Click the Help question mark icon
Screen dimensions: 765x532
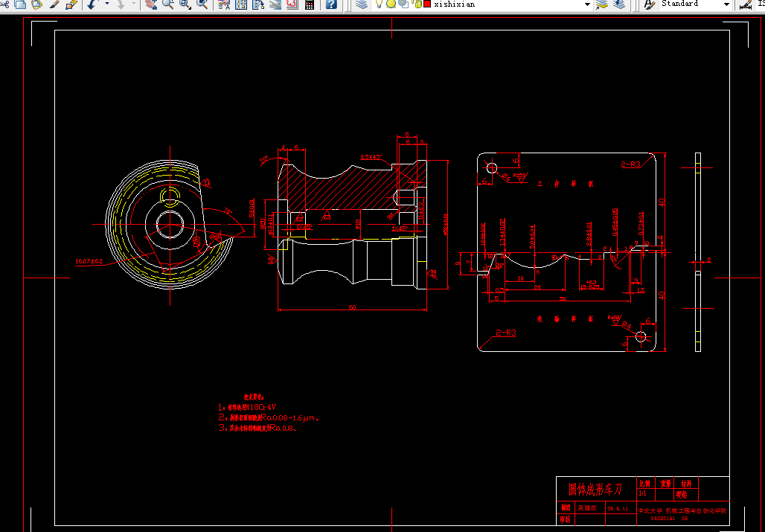[x=331, y=4]
